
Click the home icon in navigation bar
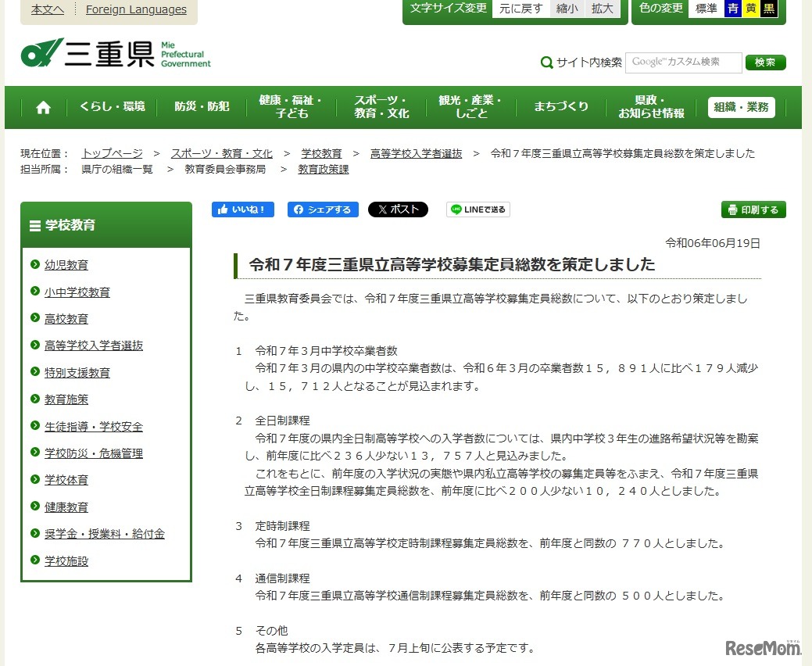point(43,108)
